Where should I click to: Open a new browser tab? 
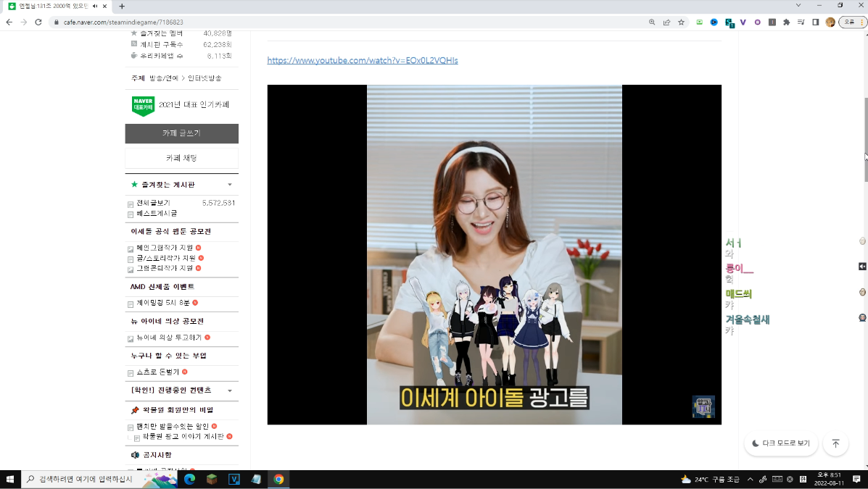(x=122, y=6)
